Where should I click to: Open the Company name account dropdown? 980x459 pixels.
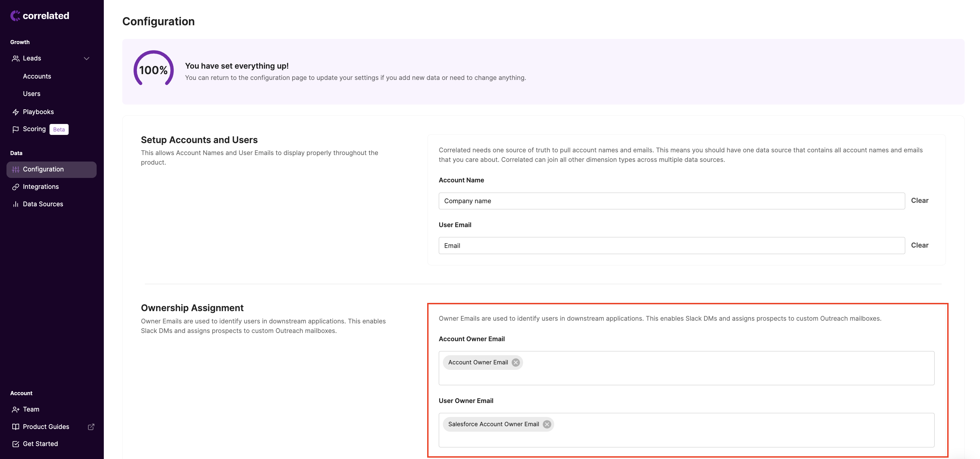click(x=671, y=201)
